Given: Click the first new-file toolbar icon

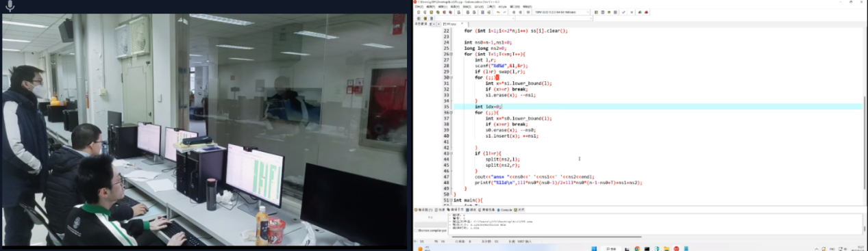Looking at the screenshot, I should (x=419, y=12).
